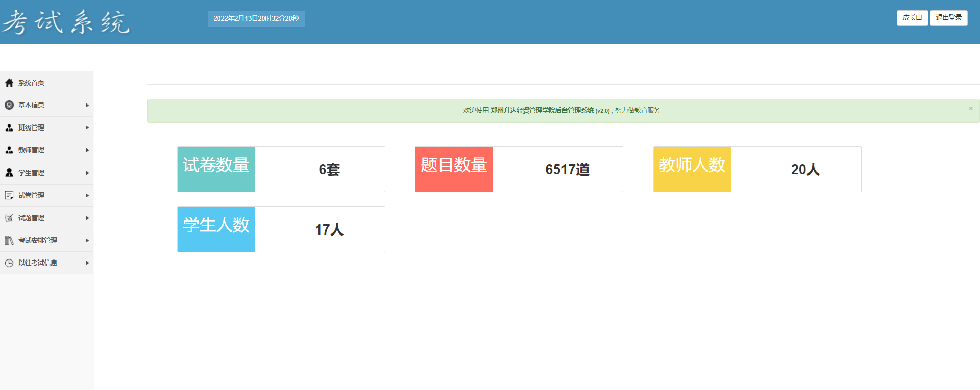
Task: Click the 皮长山 user button
Action: click(x=912, y=18)
